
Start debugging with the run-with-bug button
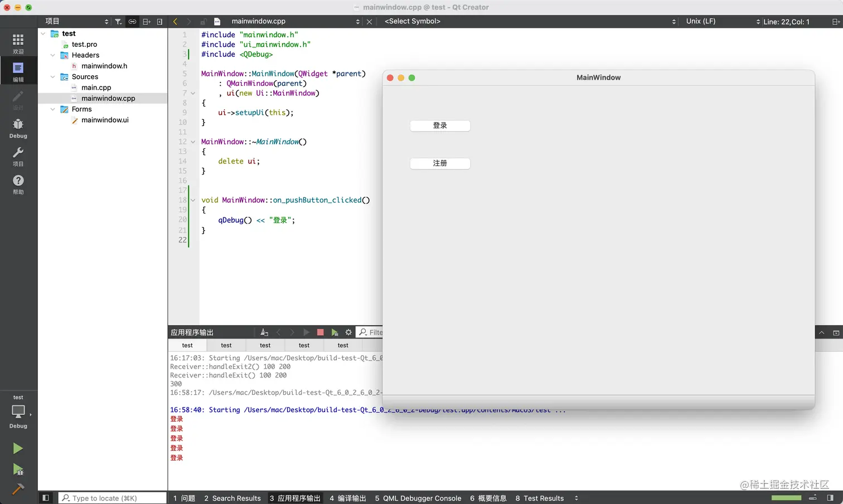coord(18,469)
